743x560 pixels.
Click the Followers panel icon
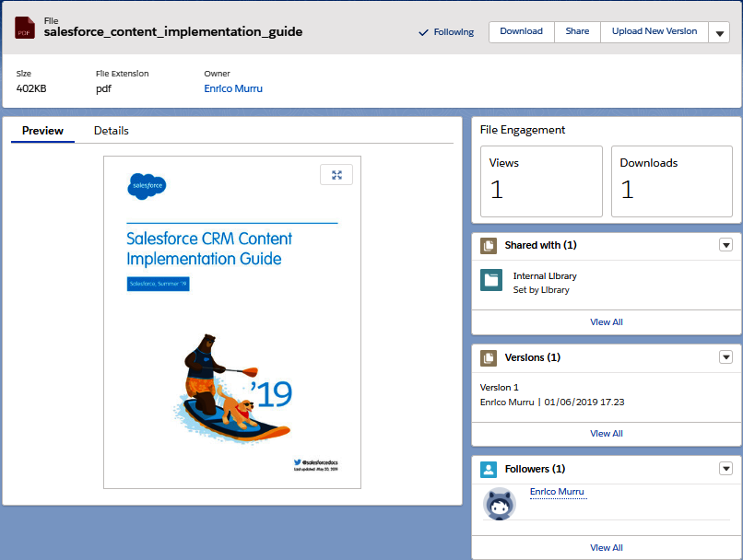click(x=489, y=470)
